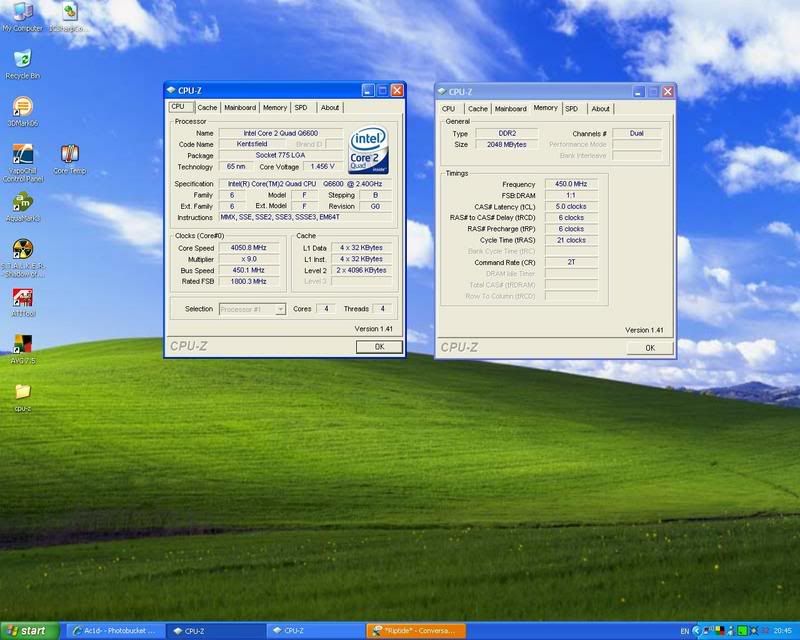The width and height of the screenshot is (800, 640).
Task: Click the system clock showing 20:45
Action: click(x=783, y=631)
